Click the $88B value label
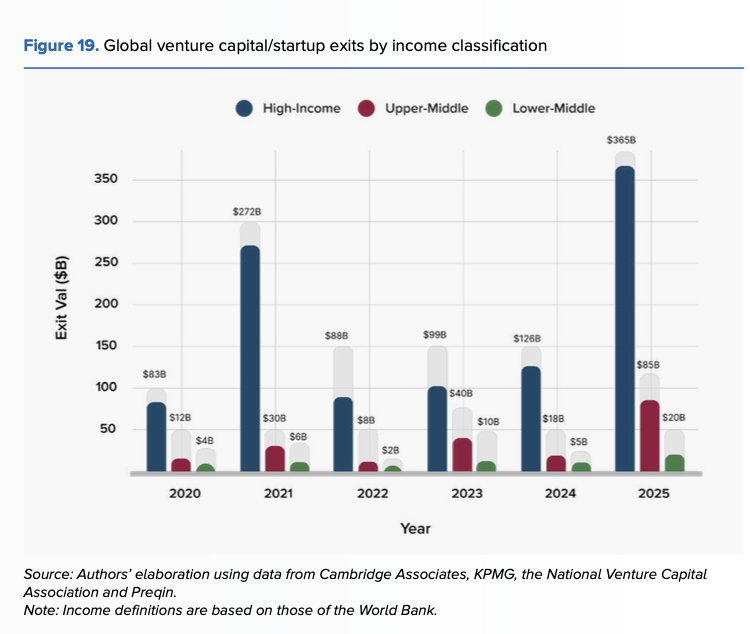The image size is (750, 634). click(336, 335)
